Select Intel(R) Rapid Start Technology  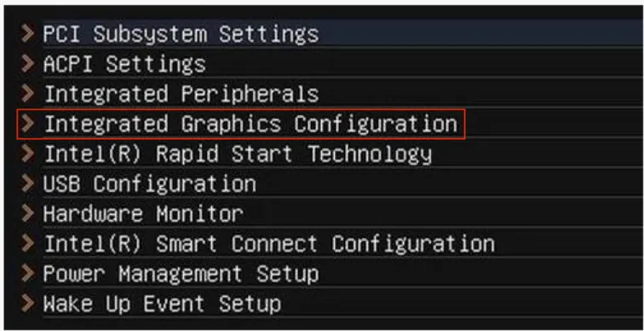(238, 154)
